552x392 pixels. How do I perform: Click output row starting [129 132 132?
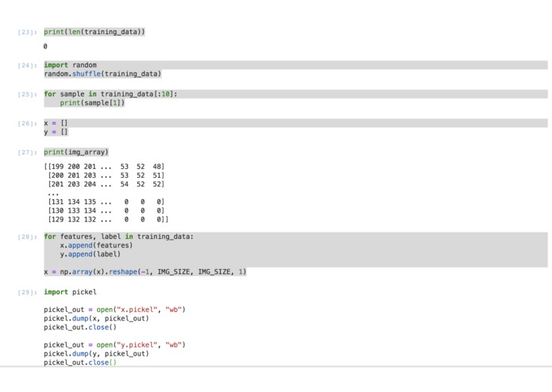click(108, 219)
